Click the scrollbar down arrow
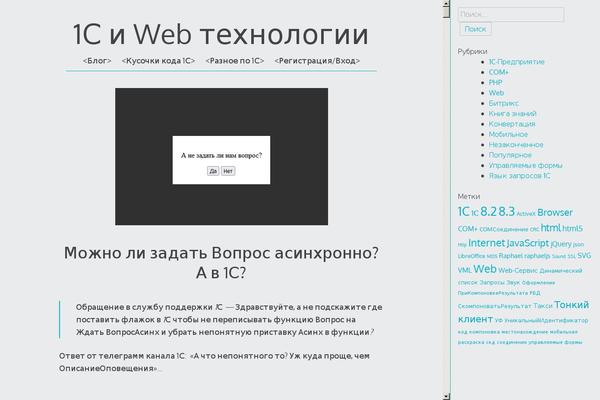 point(446,396)
